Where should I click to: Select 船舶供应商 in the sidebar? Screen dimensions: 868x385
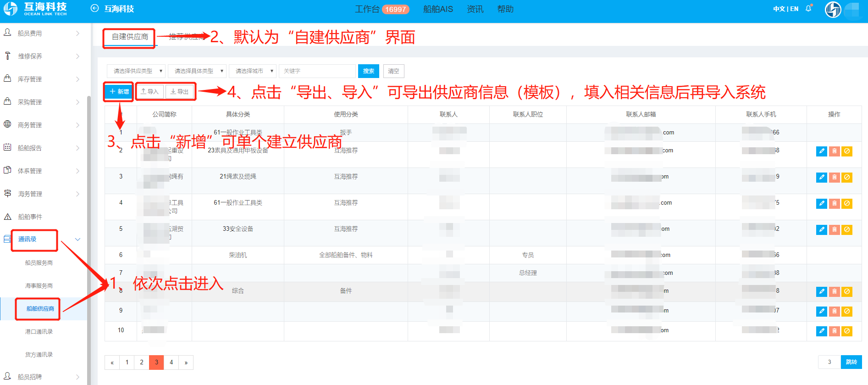point(40,308)
